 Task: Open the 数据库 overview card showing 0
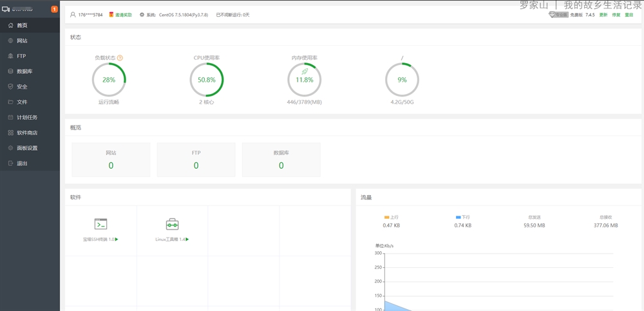[281, 160]
